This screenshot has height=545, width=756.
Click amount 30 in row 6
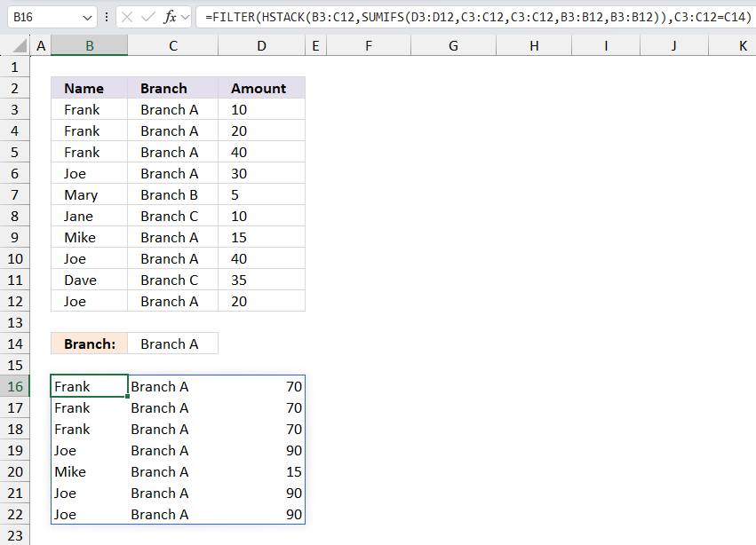tap(262, 173)
